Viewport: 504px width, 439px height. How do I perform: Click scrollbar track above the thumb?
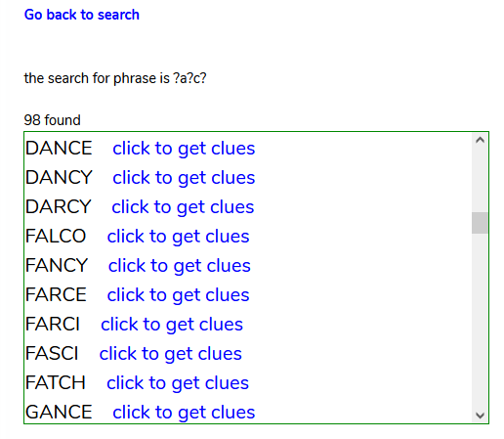(x=480, y=180)
